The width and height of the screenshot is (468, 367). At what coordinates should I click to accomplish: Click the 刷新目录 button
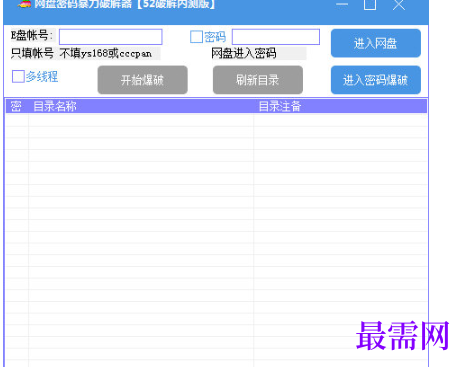258,80
